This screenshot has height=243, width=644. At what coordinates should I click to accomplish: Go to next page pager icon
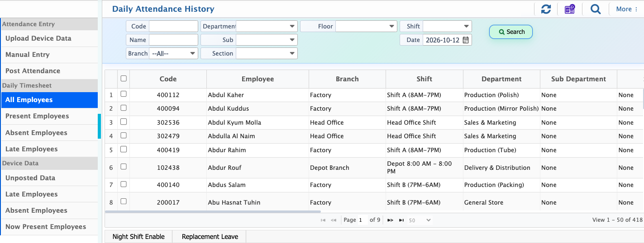(x=390, y=220)
